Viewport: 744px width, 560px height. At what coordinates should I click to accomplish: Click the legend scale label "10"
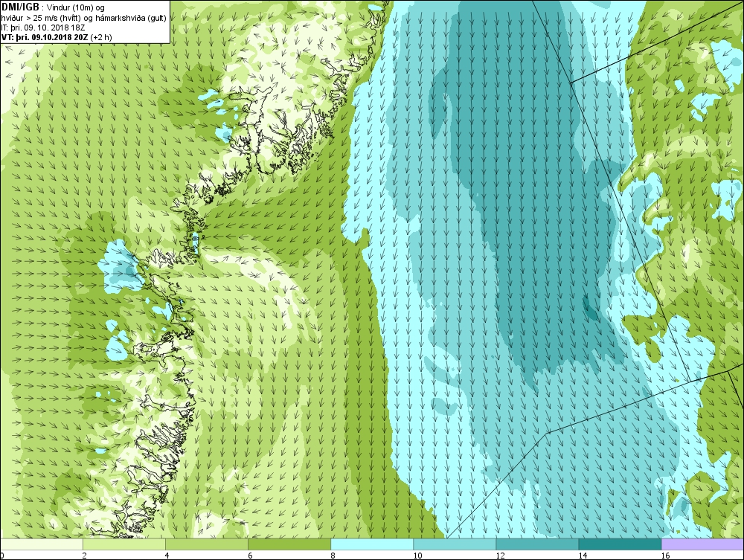[417, 556]
